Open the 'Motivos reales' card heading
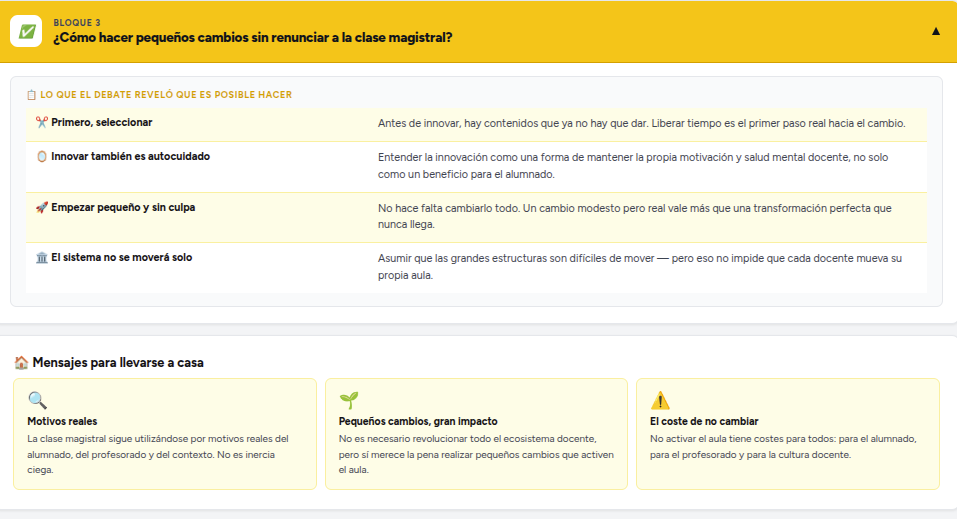Screen dimensions: 957x519 (62, 422)
